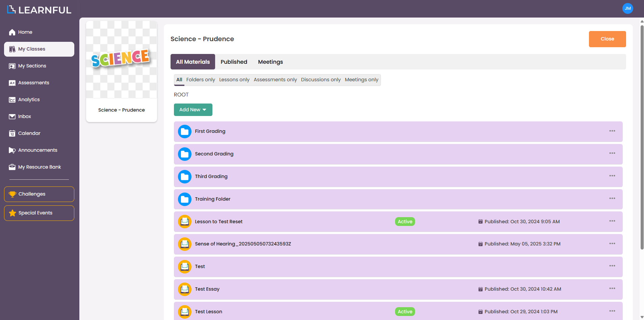Click the Home icon in sidebar
Viewport: 644px width, 320px height.
[12, 32]
